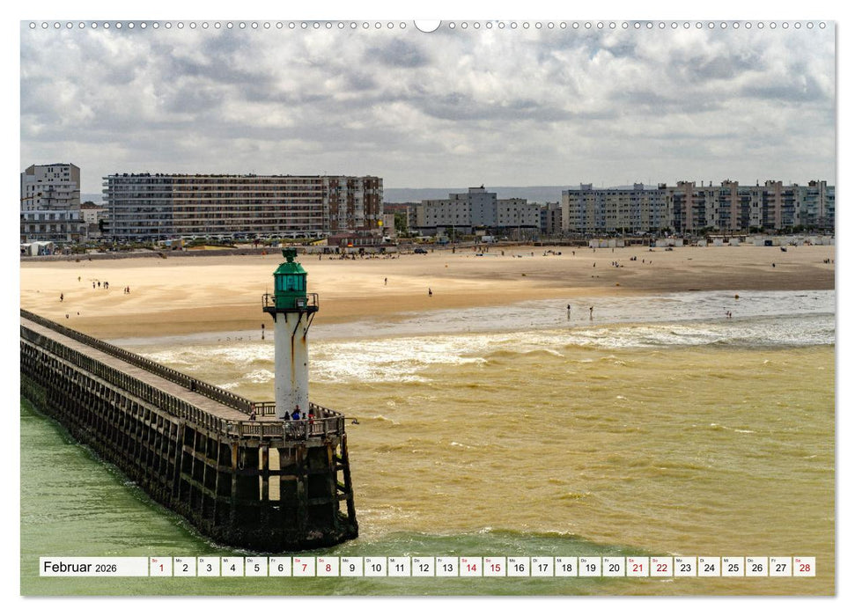The height and width of the screenshot is (616, 855).
Task: Click the red date 1 cell
Action: tap(162, 567)
